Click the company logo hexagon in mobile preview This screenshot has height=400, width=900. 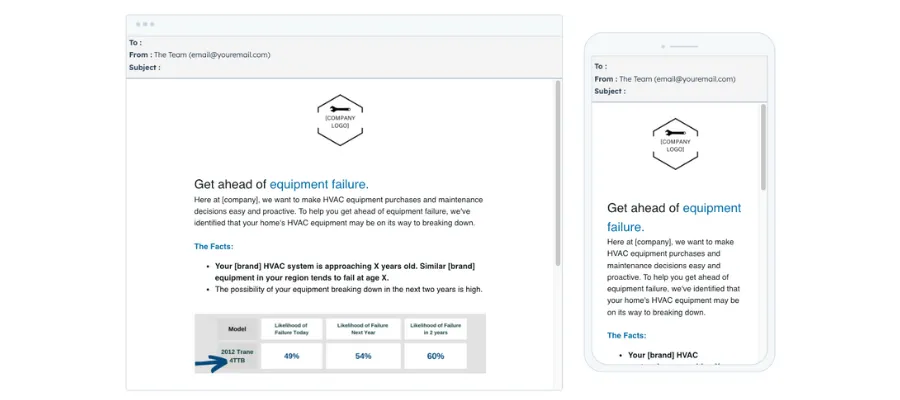pos(675,144)
